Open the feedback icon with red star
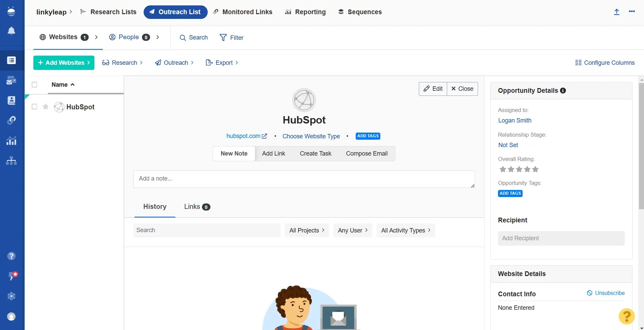The width and height of the screenshot is (644, 330). (x=12, y=276)
